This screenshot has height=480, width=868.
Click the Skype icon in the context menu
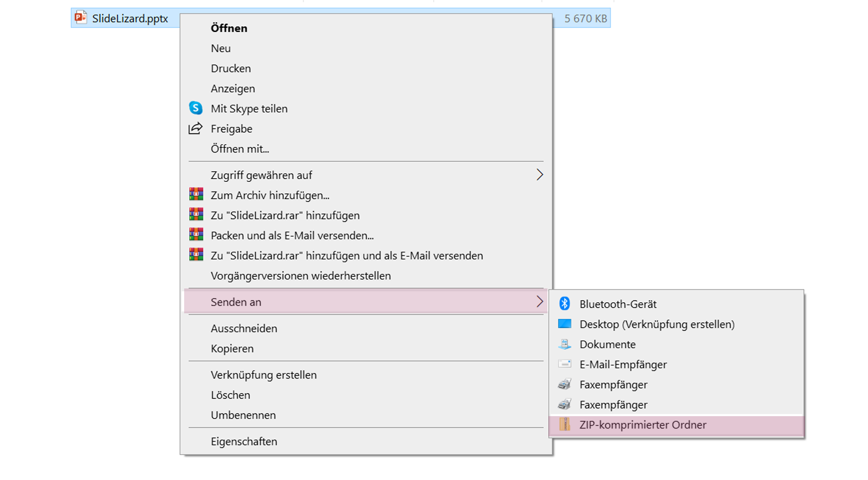(196, 108)
